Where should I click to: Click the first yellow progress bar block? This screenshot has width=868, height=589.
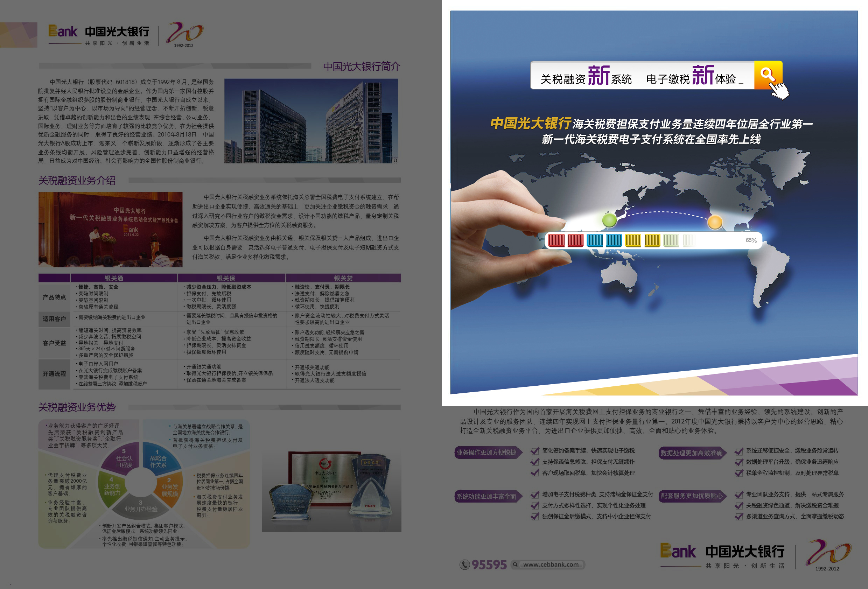[633, 240]
